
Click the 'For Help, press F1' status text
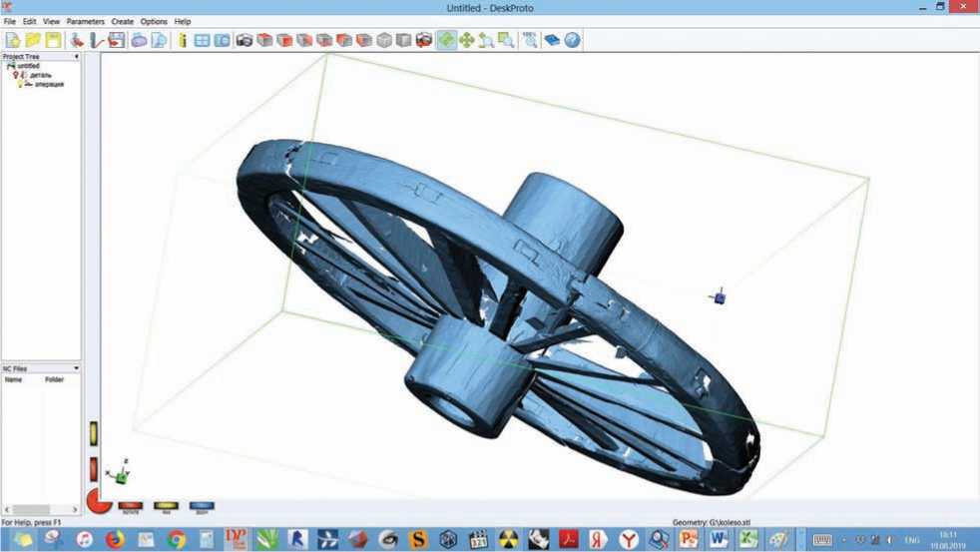[31, 523]
